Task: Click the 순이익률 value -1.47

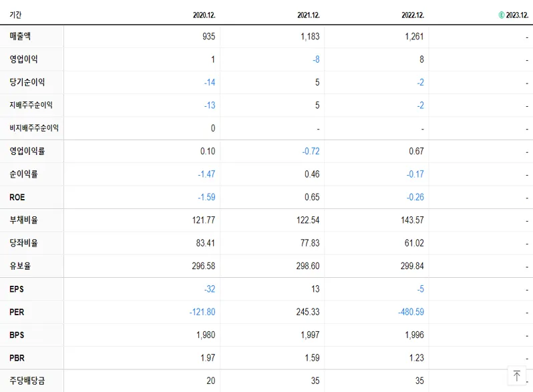Action: [206, 174]
